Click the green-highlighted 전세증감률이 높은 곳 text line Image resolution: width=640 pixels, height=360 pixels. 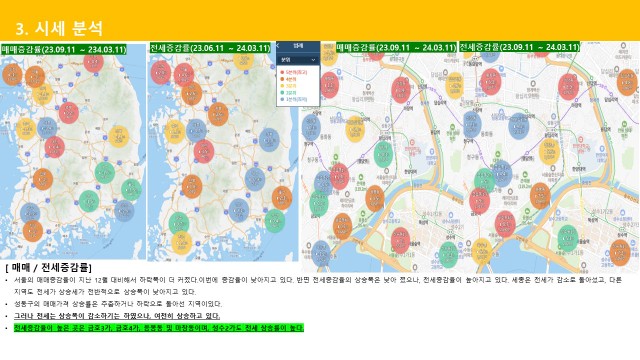[159, 328]
